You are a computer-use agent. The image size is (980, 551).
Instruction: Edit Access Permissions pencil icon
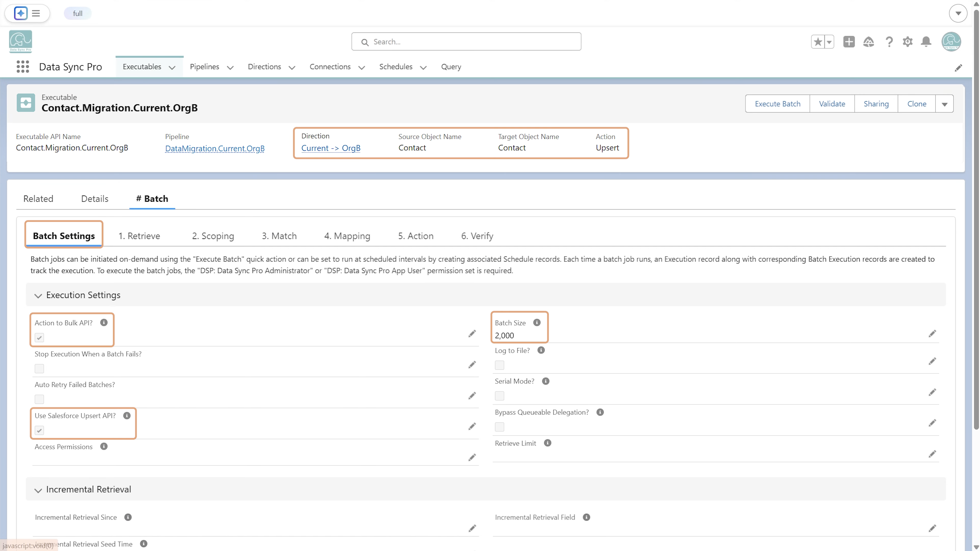(x=472, y=457)
